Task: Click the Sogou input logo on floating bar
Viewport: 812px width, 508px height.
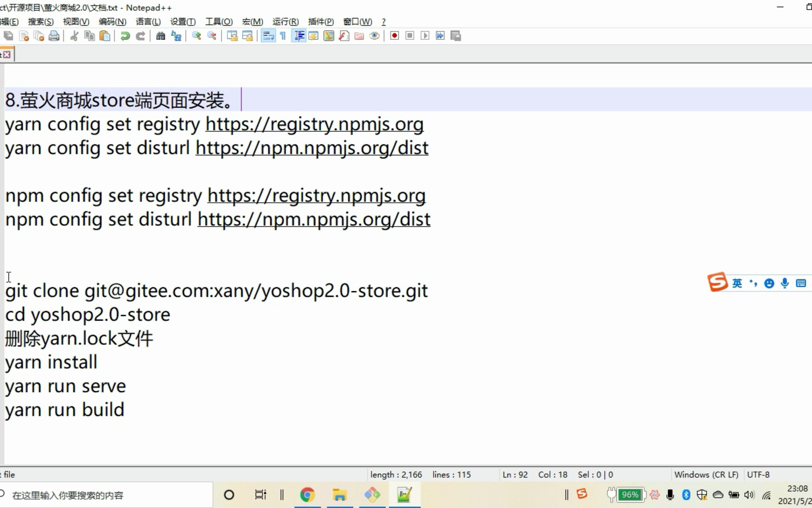Action: 718,282
